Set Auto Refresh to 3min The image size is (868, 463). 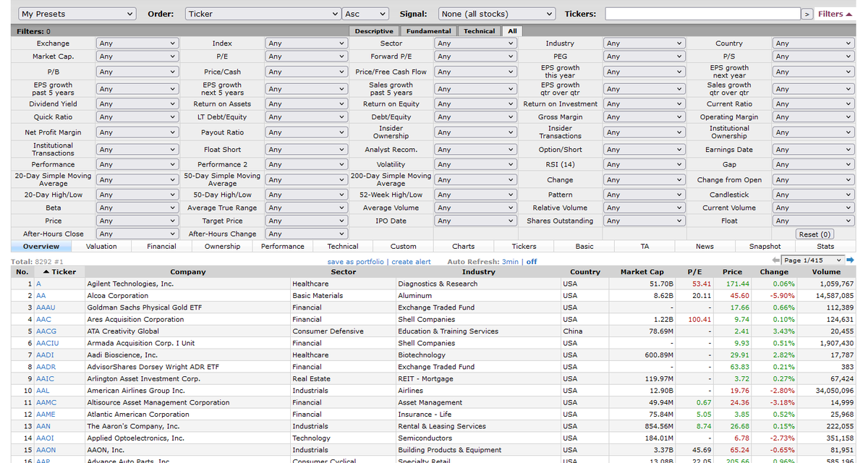click(511, 262)
